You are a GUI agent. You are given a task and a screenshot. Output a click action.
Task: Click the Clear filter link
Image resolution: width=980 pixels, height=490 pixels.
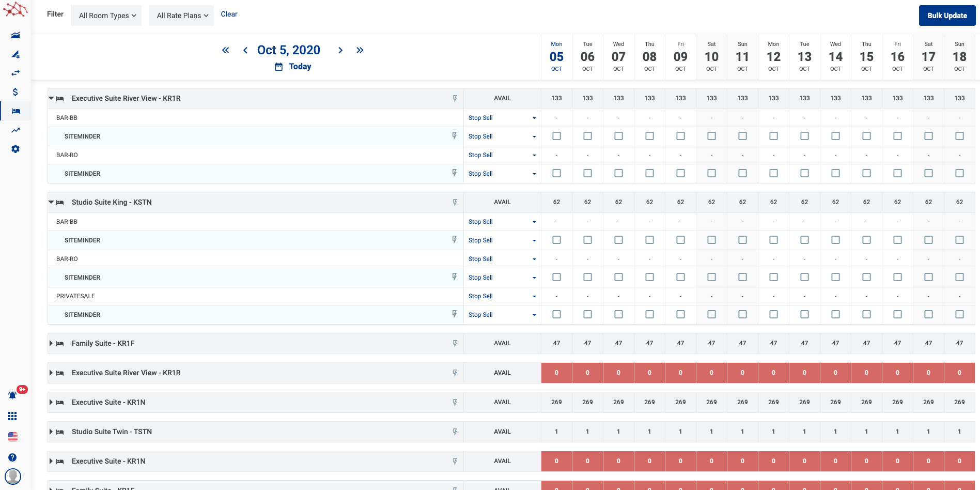[229, 14]
